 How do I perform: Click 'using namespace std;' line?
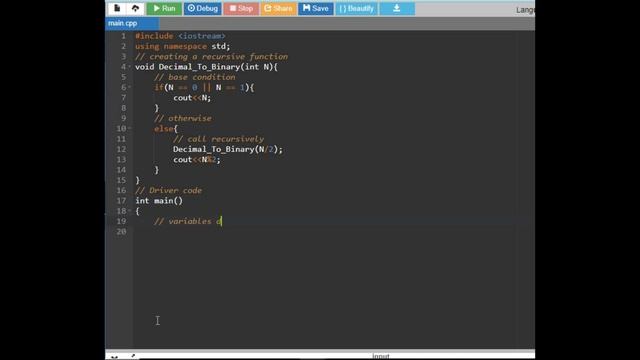point(182,46)
